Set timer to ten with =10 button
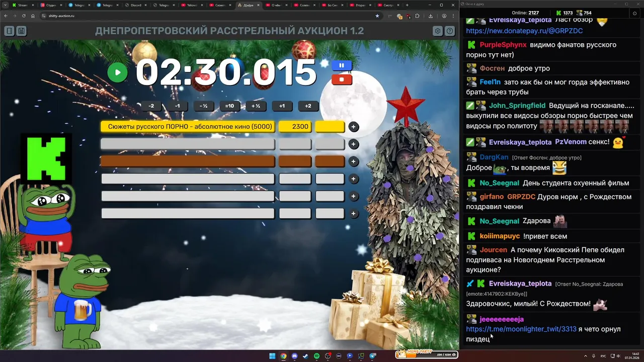The height and width of the screenshot is (362, 644). pyautogui.click(x=230, y=106)
